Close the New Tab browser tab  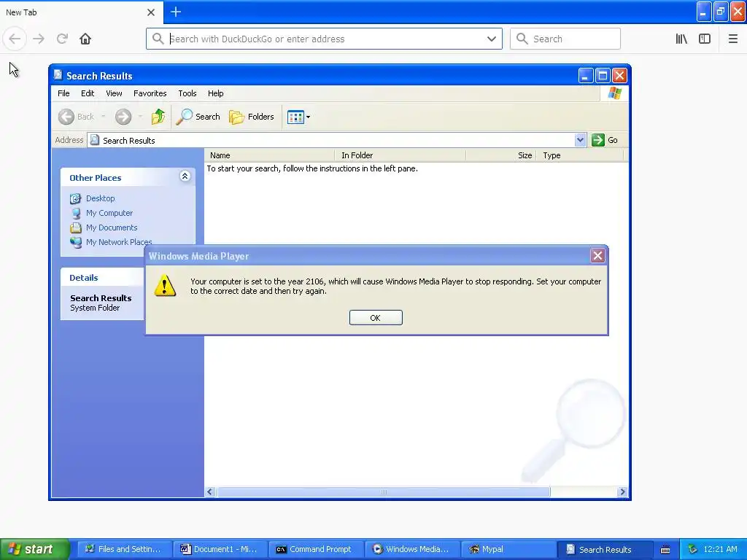coord(151,12)
